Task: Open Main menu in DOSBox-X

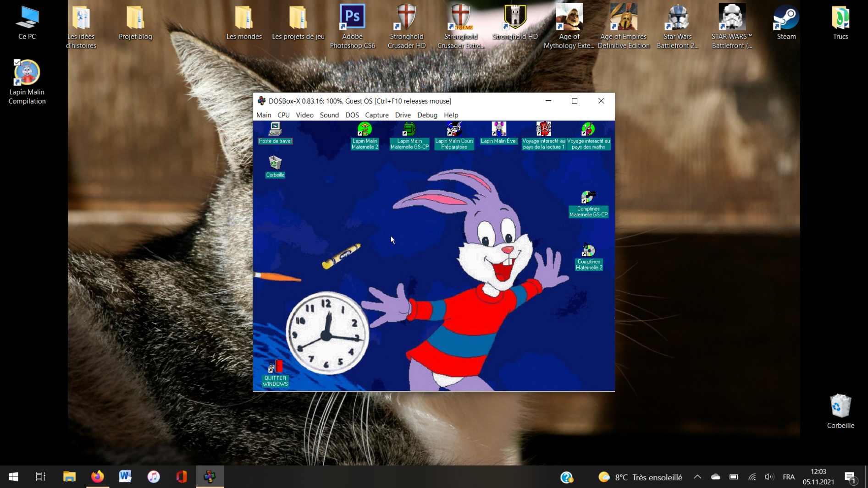Action: tap(264, 115)
